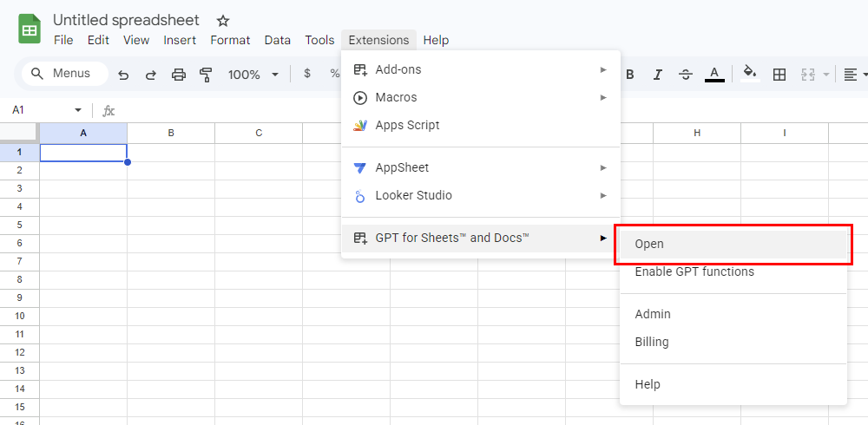Select column H header
The height and width of the screenshot is (425, 868).
point(697,134)
